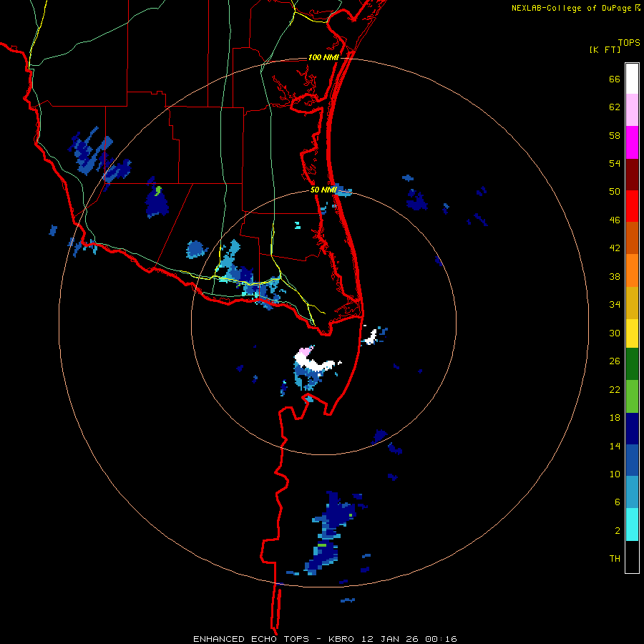Select the dark red legend swatch
The image size is (644, 644).
[x=632, y=175]
